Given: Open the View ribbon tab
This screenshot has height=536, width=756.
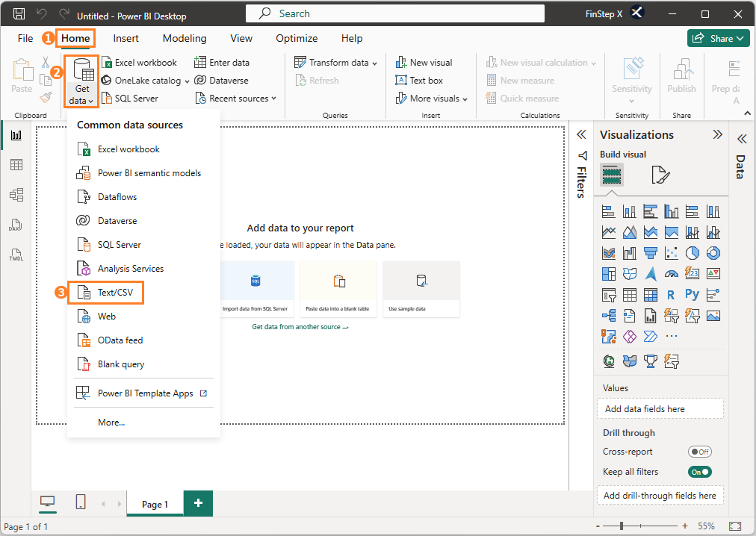Looking at the screenshot, I should point(241,39).
